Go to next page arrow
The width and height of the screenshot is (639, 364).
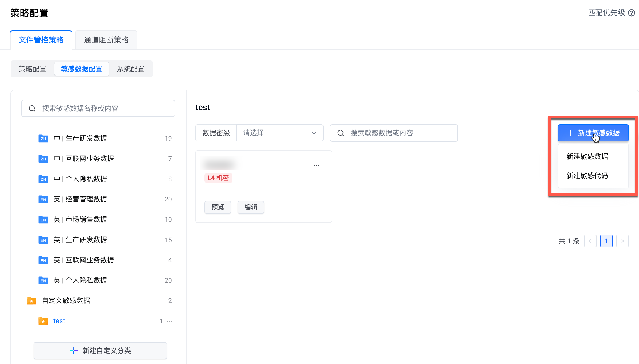[622, 241]
